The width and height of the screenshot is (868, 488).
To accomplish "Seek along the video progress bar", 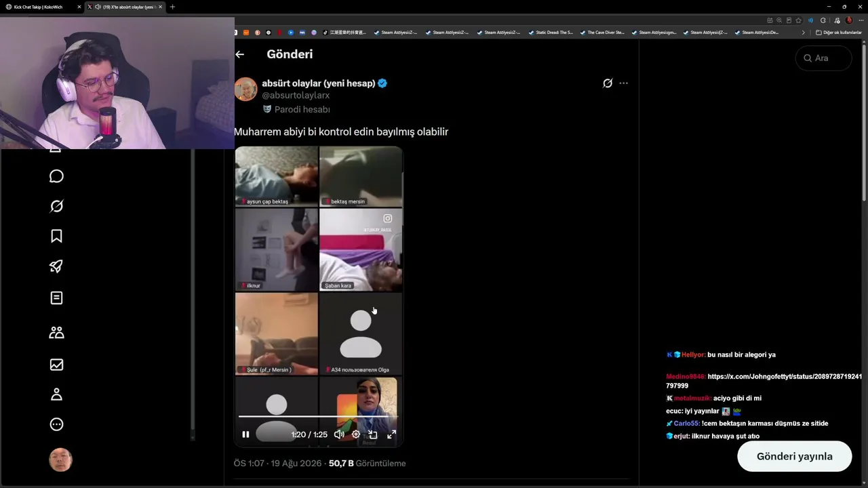I will pos(318,417).
